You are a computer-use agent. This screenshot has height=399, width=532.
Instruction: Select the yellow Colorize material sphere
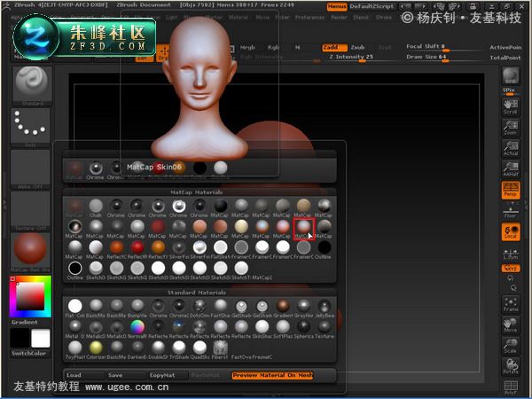click(x=96, y=350)
